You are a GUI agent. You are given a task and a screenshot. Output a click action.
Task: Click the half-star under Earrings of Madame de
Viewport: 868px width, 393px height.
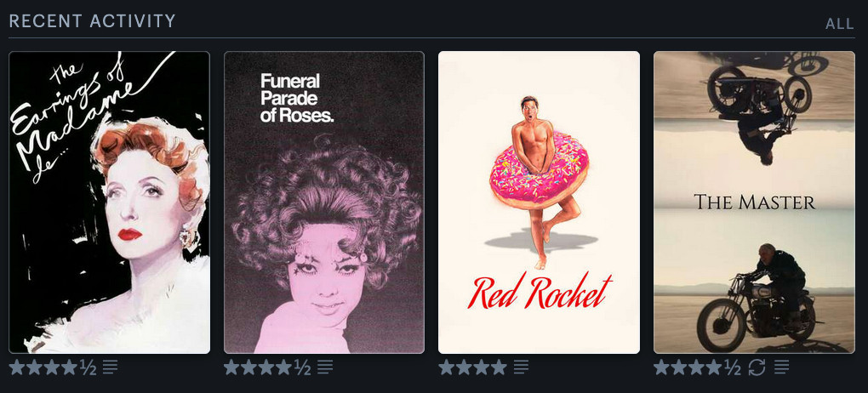88,367
